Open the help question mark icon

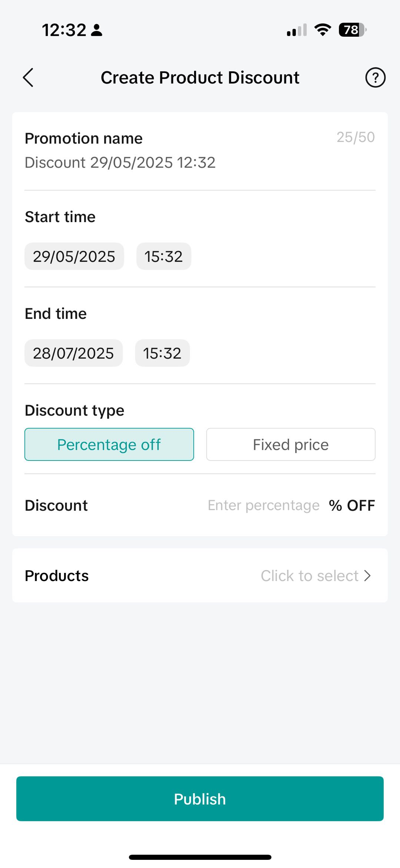pyautogui.click(x=375, y=77)
